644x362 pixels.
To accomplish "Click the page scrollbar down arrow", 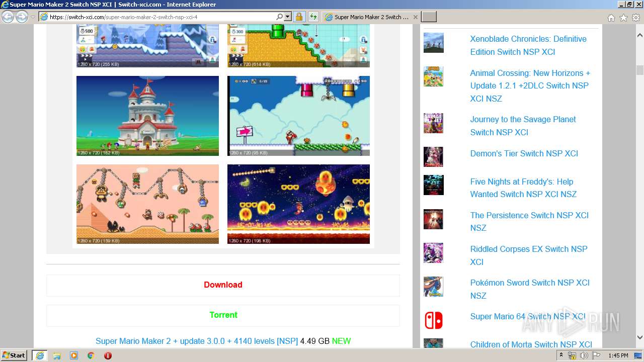I will click(x=639, y=337).
